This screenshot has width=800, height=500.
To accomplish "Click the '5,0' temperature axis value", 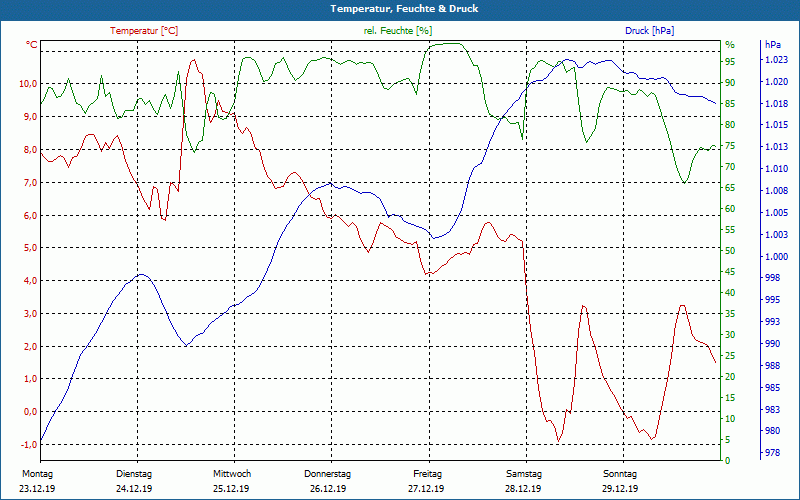I will click(x=30, y=248).
